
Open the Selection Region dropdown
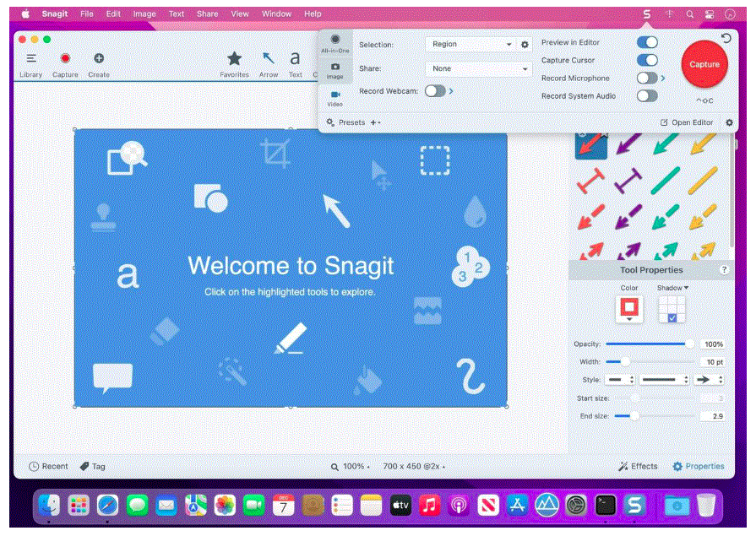coord(471,45)
